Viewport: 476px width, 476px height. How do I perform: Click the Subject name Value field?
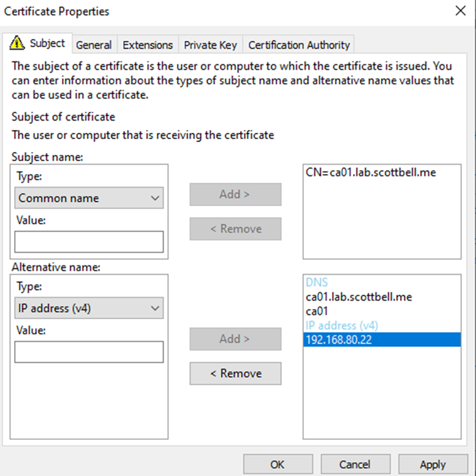[89, 242]
